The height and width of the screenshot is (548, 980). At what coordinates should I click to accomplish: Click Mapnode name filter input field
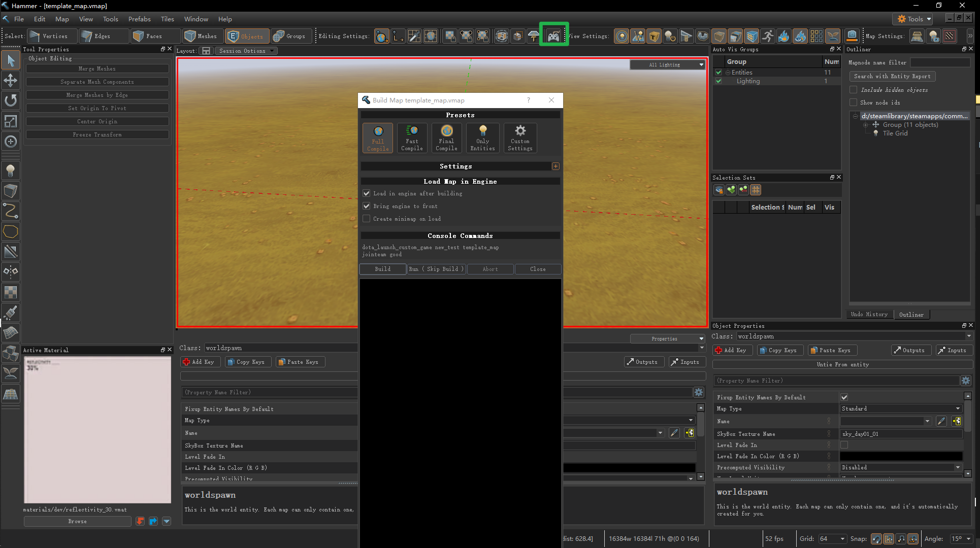(x=940, y=62)
